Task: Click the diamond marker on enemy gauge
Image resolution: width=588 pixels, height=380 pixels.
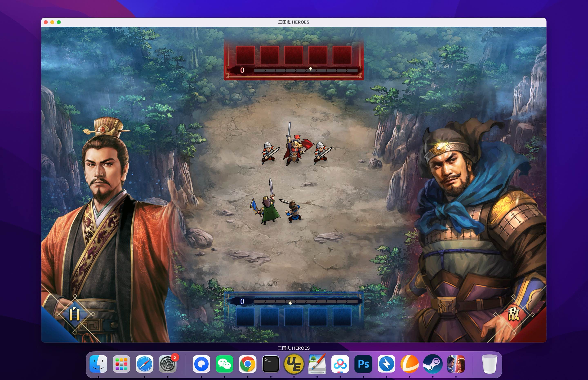Action: (311, 69)
